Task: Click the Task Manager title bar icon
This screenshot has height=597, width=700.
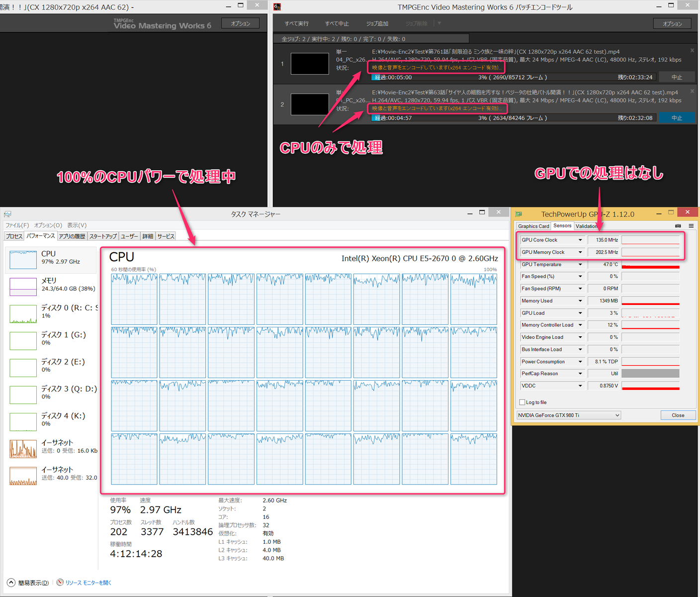Action: coord(7,214)
